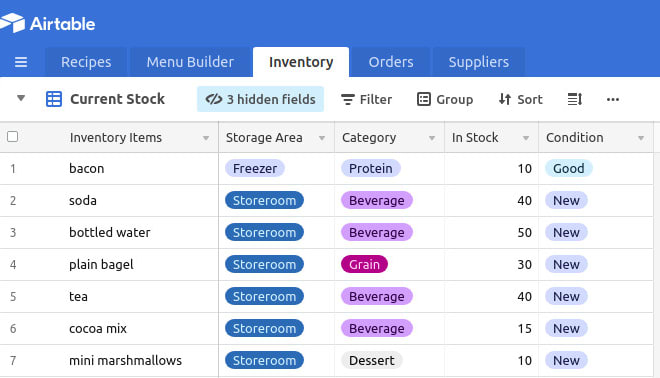
Task: Open Storage Area column dropdown arrow
Action: pos(322,138)
